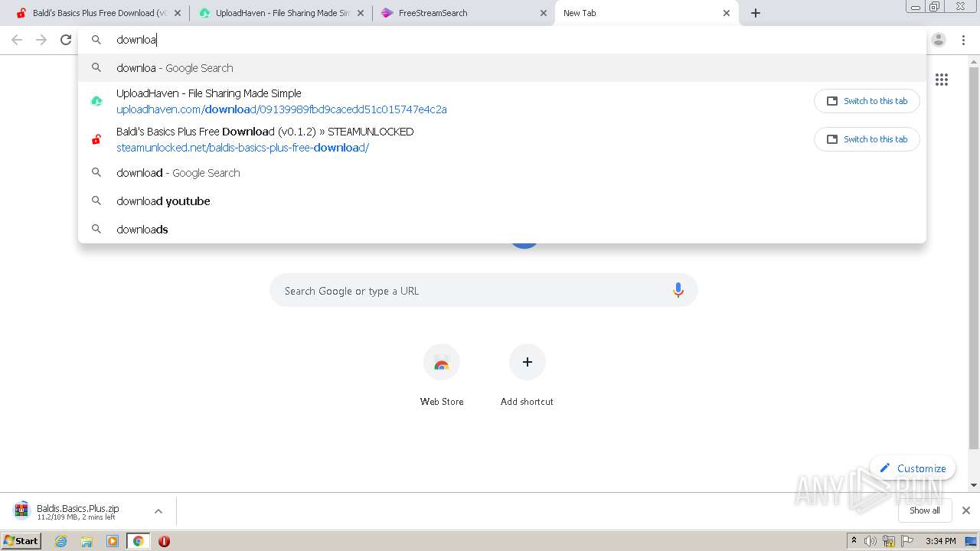Close the New Tab tab

[x=727, y=13]
